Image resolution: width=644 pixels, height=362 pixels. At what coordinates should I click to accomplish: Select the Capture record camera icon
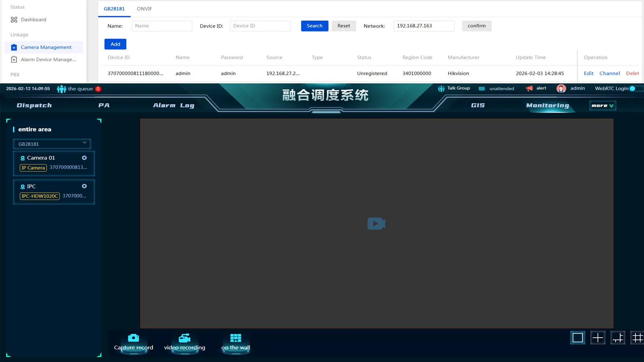133,338
